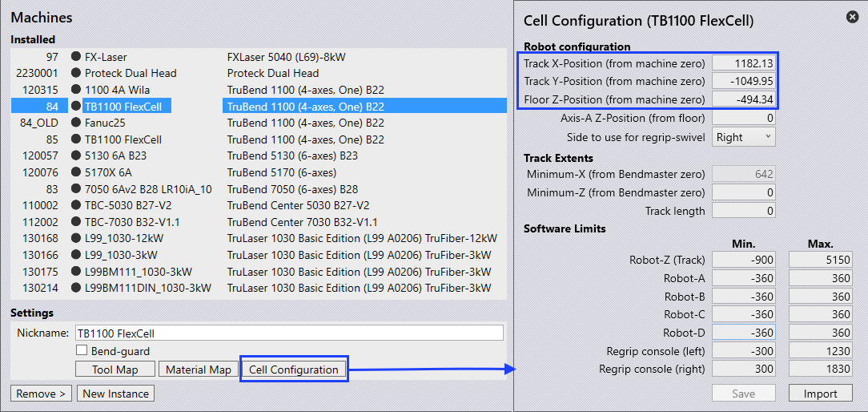
Task: Click status dot beside Fanuc25
Action: pos(76,123)
